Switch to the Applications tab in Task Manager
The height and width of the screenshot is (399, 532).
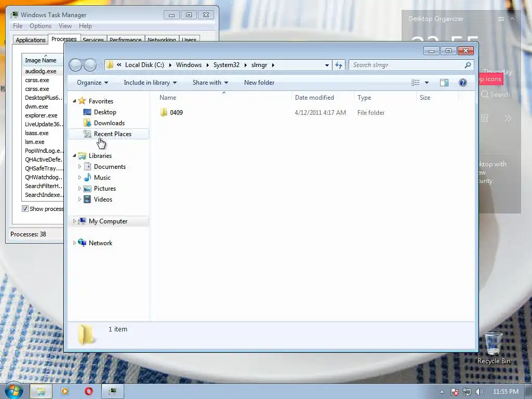(x=31, y=39)
